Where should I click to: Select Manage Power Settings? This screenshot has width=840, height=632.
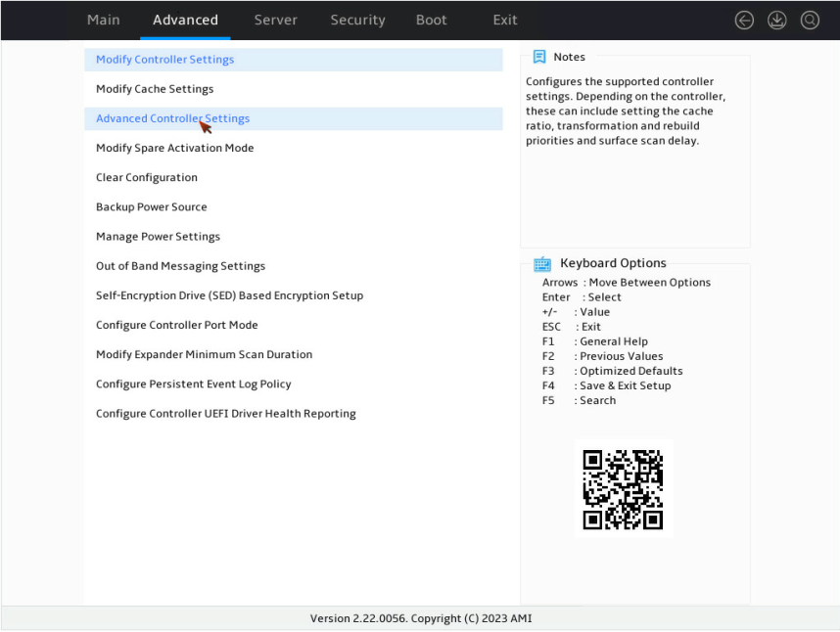[x=294, y=237]
